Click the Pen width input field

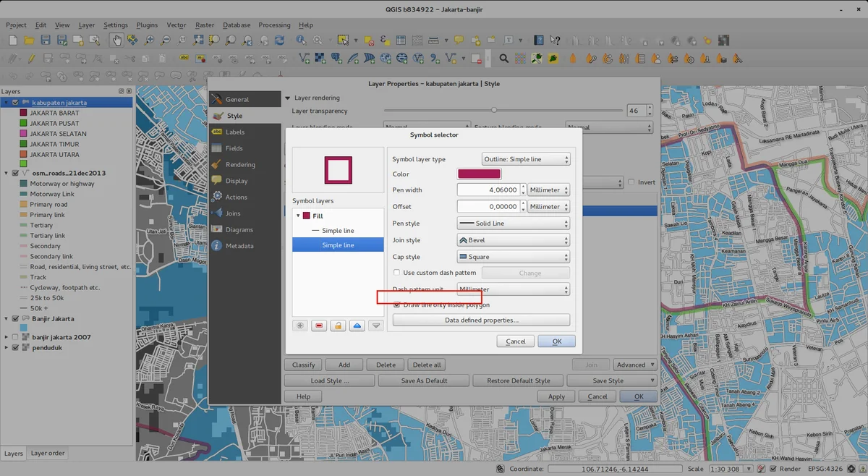tap(490, 190)
